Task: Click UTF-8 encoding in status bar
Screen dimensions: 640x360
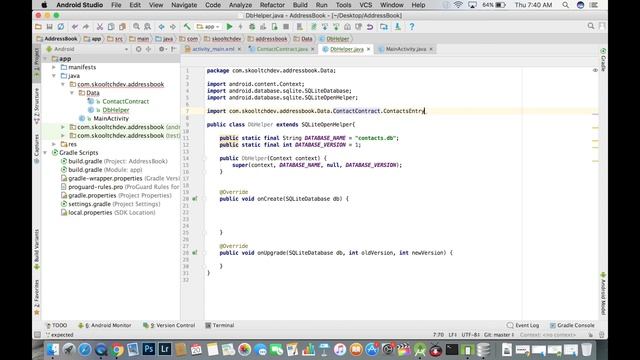Action: tap(471, 335)
